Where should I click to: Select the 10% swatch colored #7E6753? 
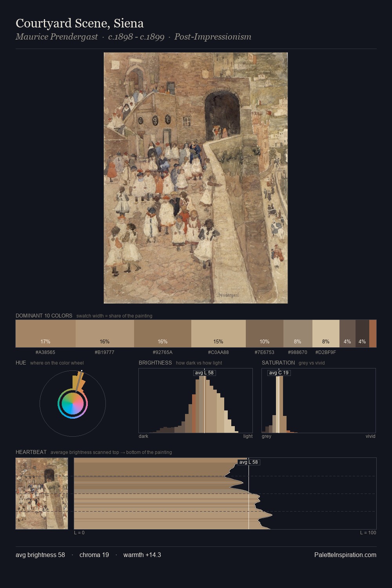(x=265, y=334)
